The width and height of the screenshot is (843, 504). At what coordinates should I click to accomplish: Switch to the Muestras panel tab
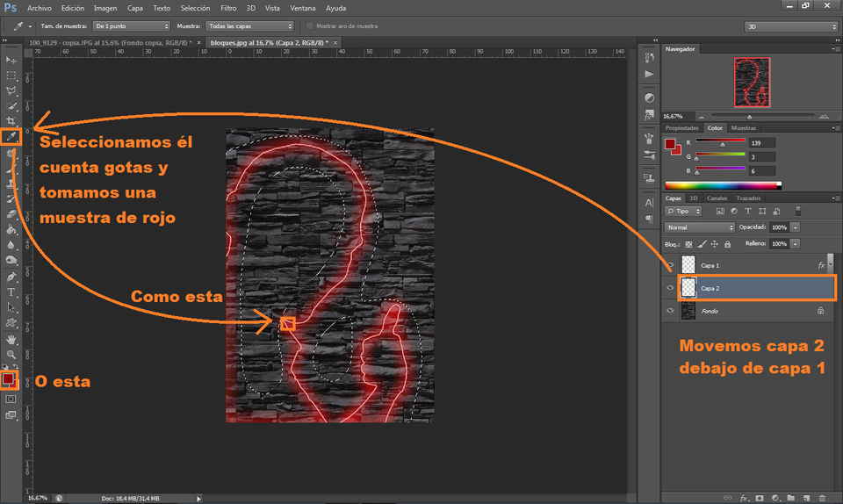pyautogui.click(x=744, y=128)
